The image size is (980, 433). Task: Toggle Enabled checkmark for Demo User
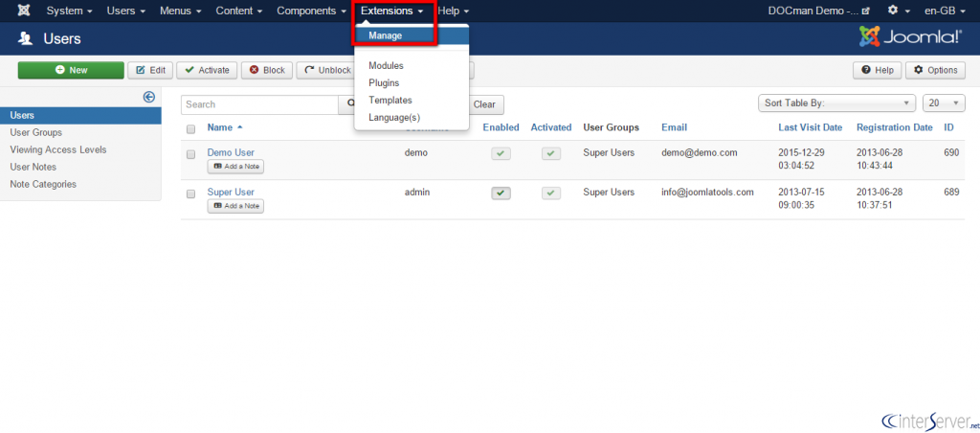(x=501, y=153)
